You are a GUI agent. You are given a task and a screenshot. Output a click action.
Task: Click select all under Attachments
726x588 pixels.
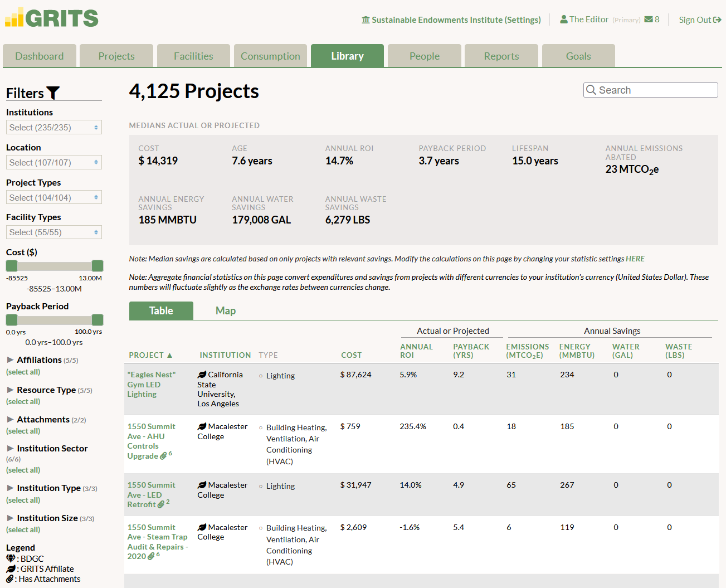(23, 431)
